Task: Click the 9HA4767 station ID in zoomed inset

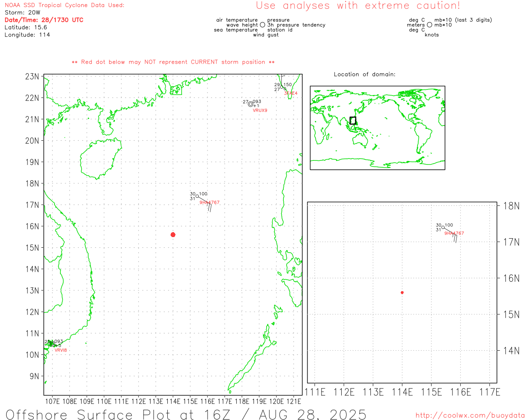Action: 454,233
